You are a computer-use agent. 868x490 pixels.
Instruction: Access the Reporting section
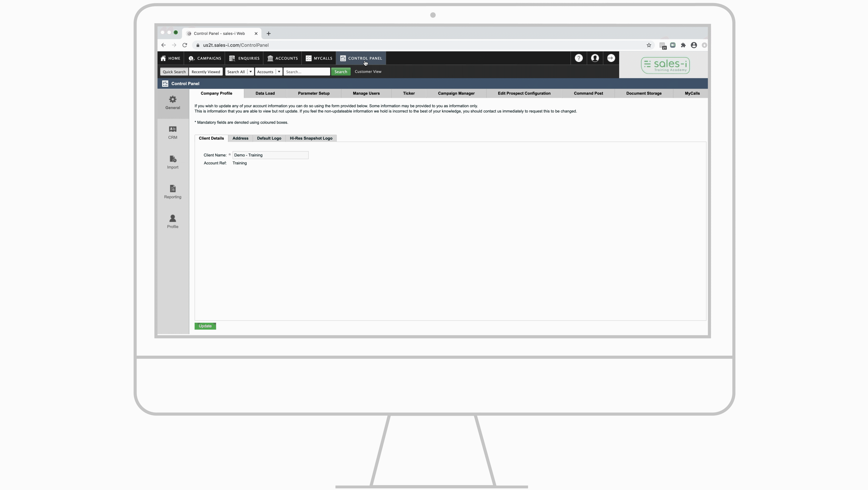[x=172, y=191]
